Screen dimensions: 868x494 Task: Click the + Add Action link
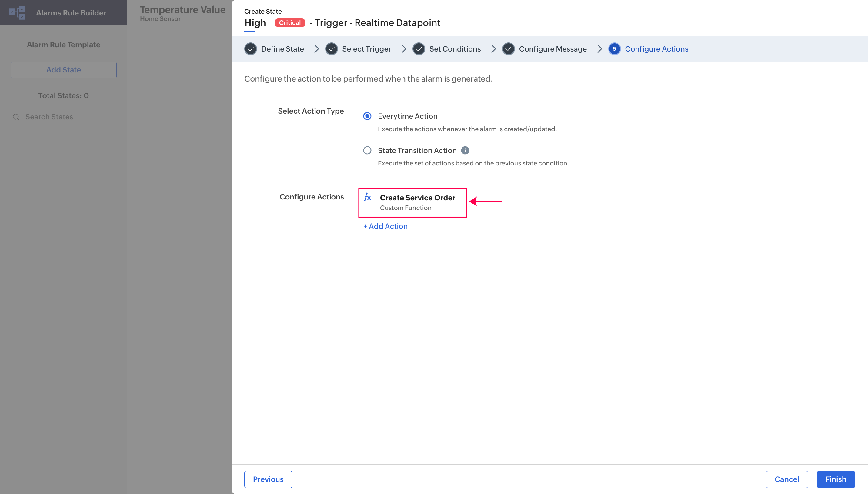click(x=385, y=226)
